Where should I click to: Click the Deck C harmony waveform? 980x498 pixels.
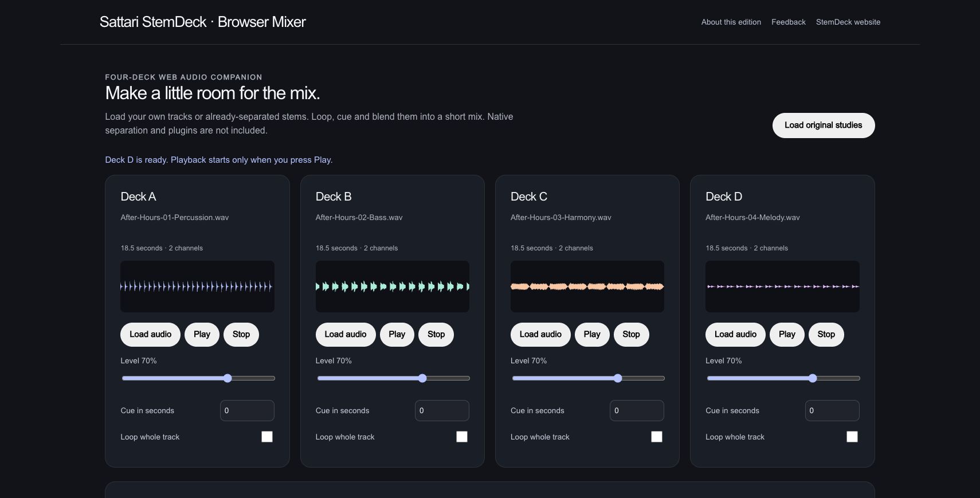point(587,287)
